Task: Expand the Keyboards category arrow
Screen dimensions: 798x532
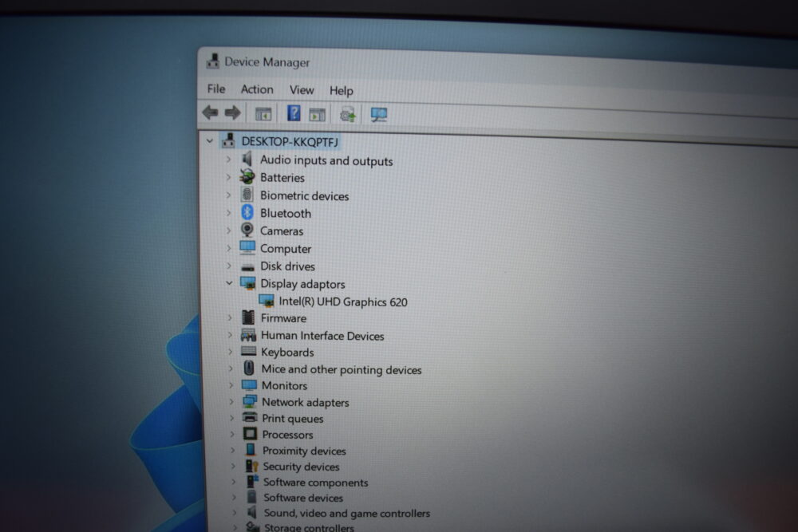Action: click(x=230, y=352)
